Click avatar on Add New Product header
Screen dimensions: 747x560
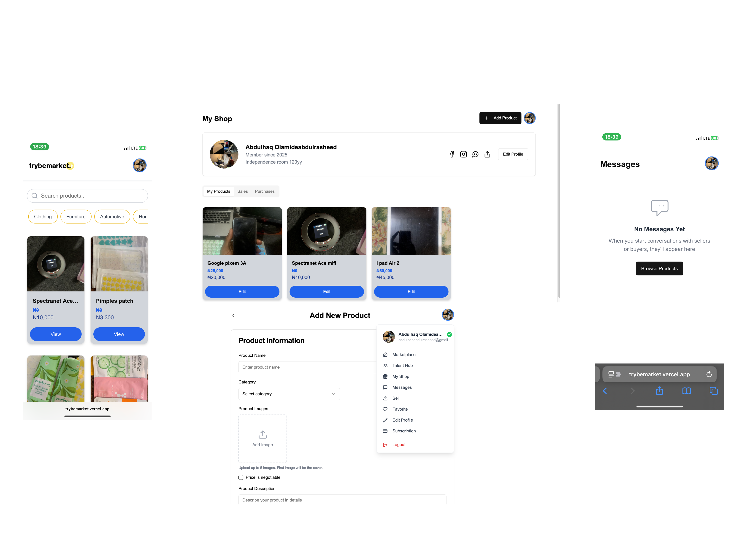447,315
